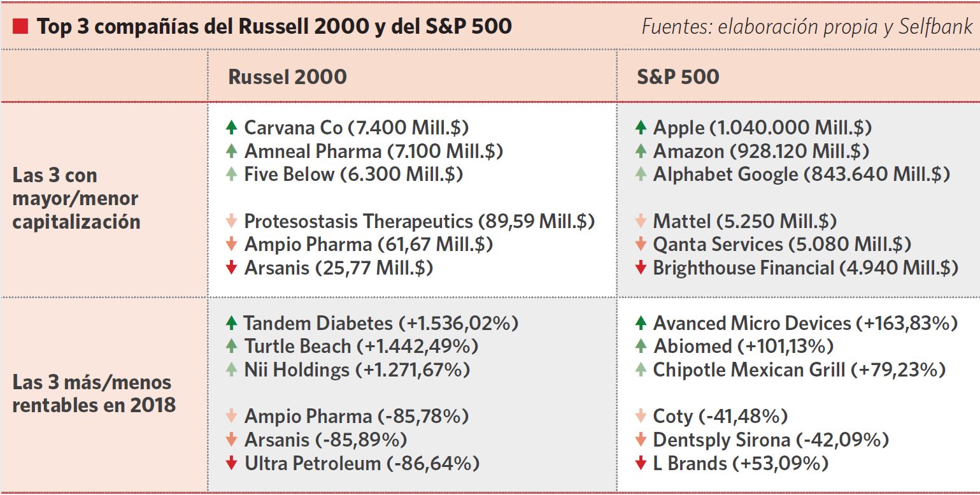Click the Five Below (6.300 Mill.$) entry
This screenshot has width=980, height=495.
(x=353, y=175)
